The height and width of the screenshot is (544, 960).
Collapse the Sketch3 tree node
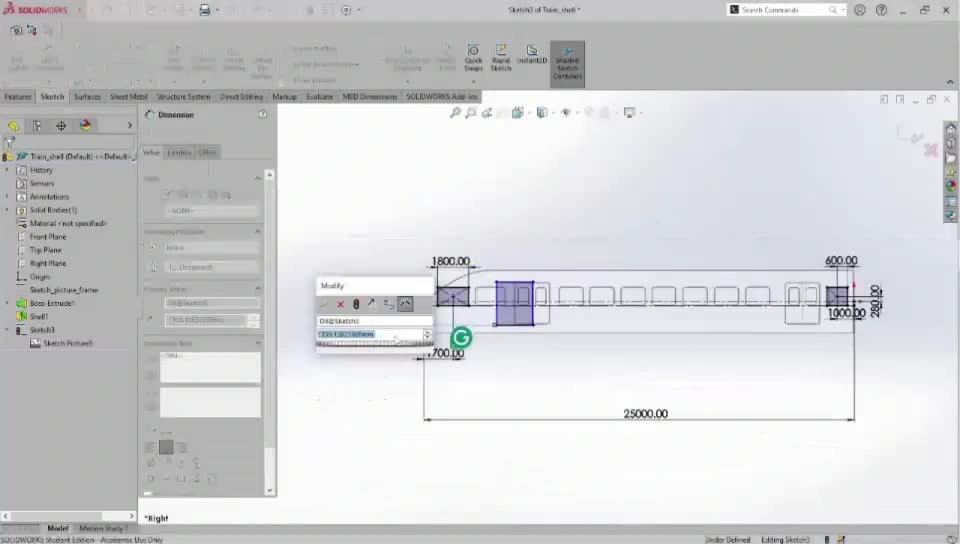pos(8,330)
